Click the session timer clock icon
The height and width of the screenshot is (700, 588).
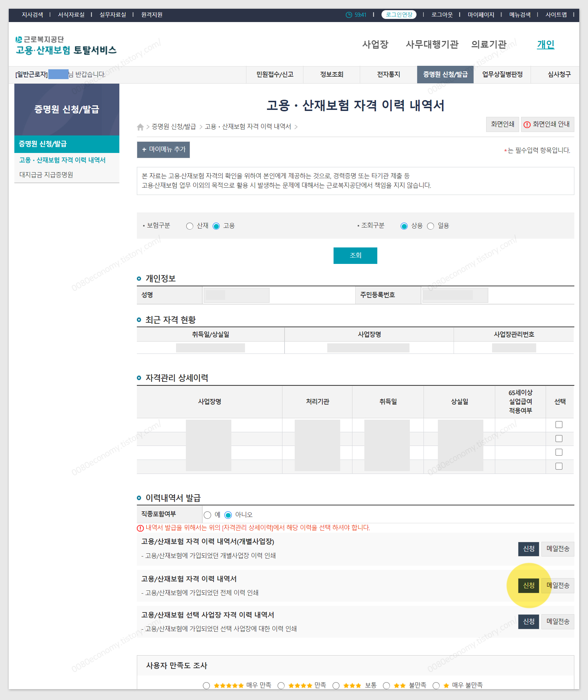coord(349,15)
